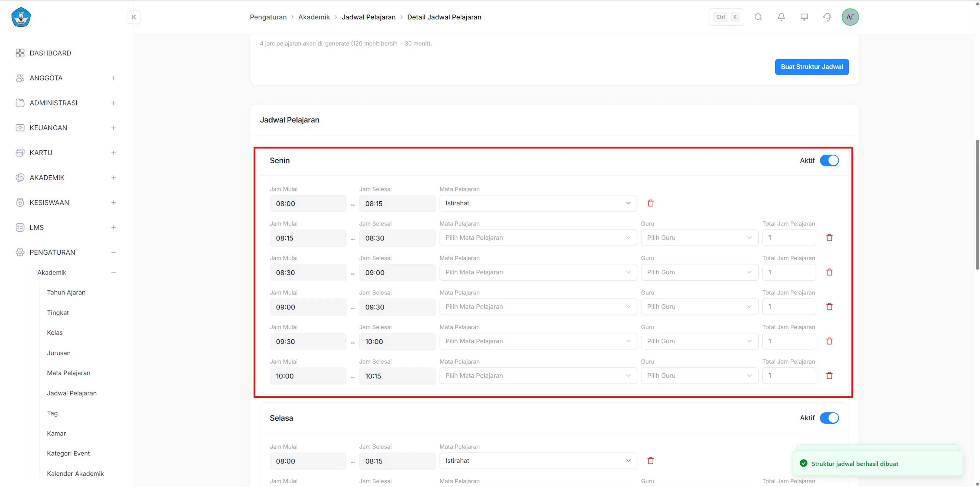Click Jam Selesai 10:15 field
The width and height of the screenshot is (980, 487).
[x=397, y=376]
